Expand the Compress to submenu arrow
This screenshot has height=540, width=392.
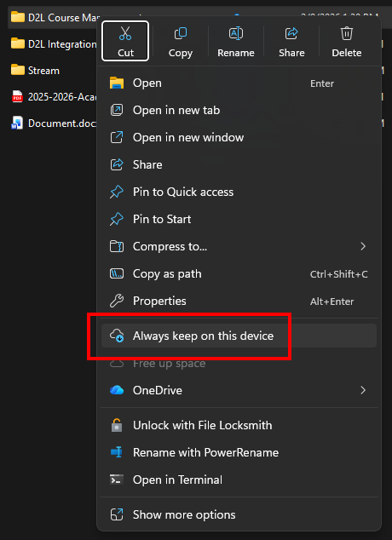pos(363,247)
